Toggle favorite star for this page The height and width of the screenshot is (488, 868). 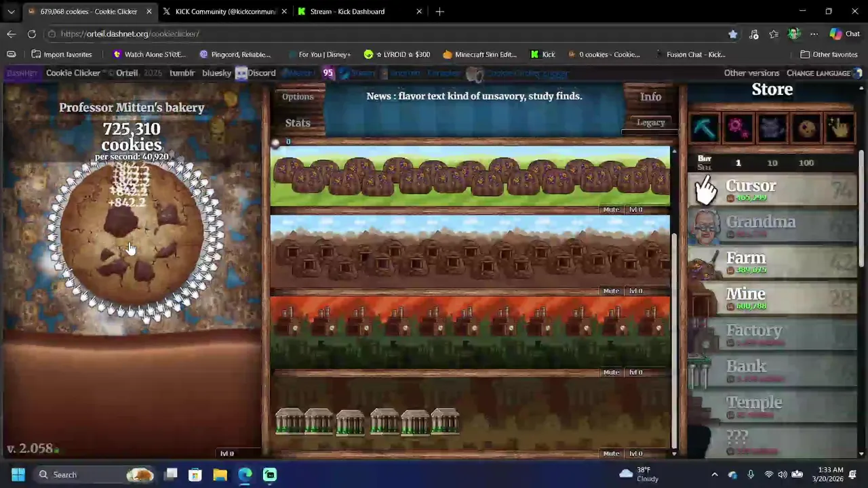click(733, 34)
